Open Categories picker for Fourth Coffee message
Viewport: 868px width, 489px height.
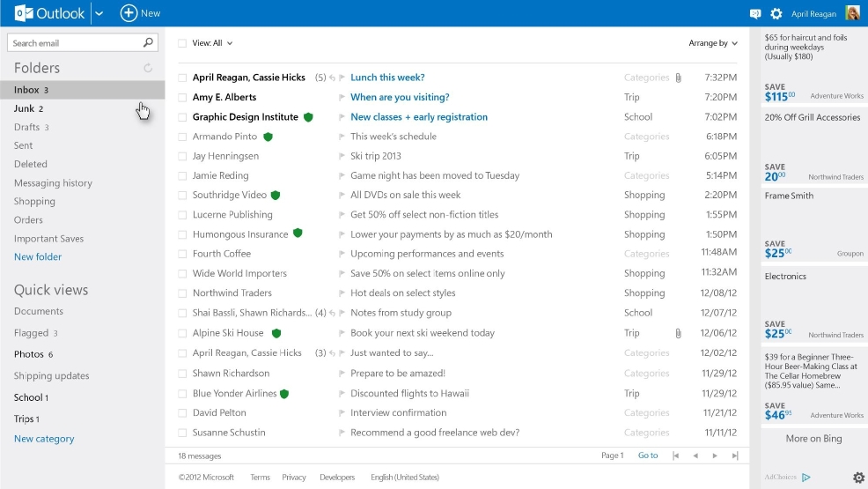tap(646, 254)
